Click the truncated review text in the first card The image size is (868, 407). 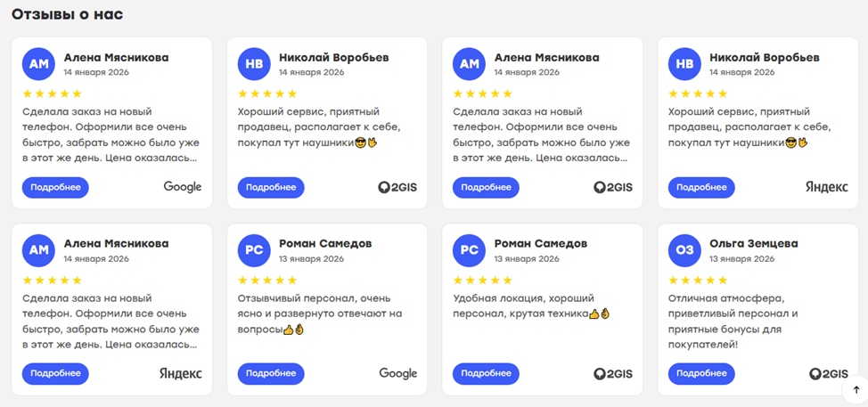point(111,135)
